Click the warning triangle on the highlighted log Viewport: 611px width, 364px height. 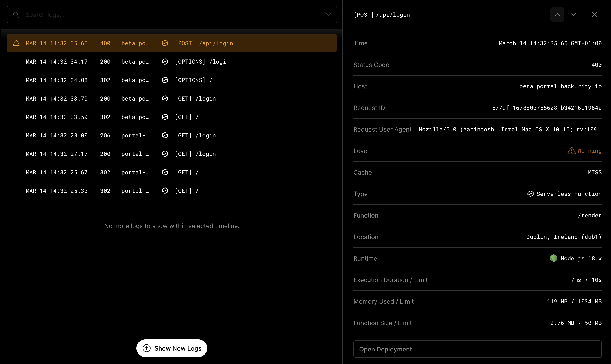pos(16,43)
